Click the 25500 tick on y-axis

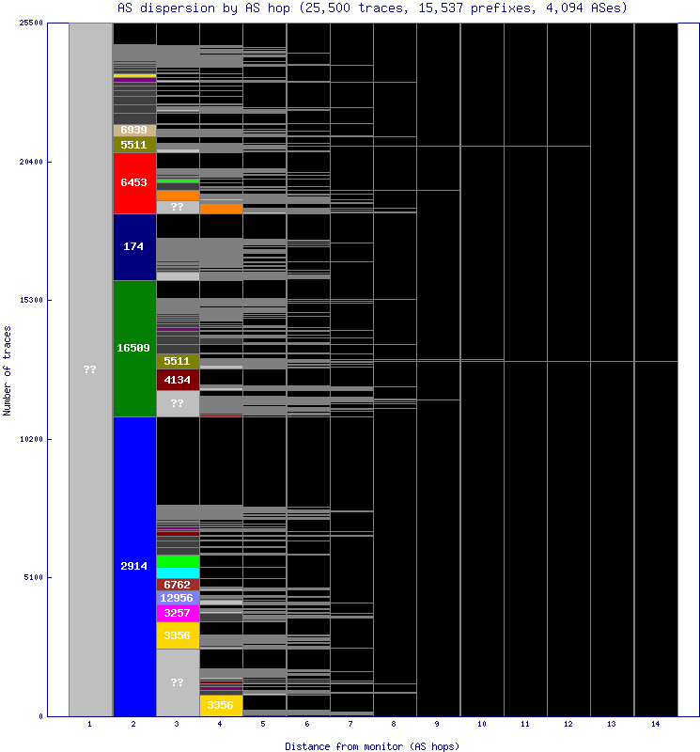coord(31,23)
